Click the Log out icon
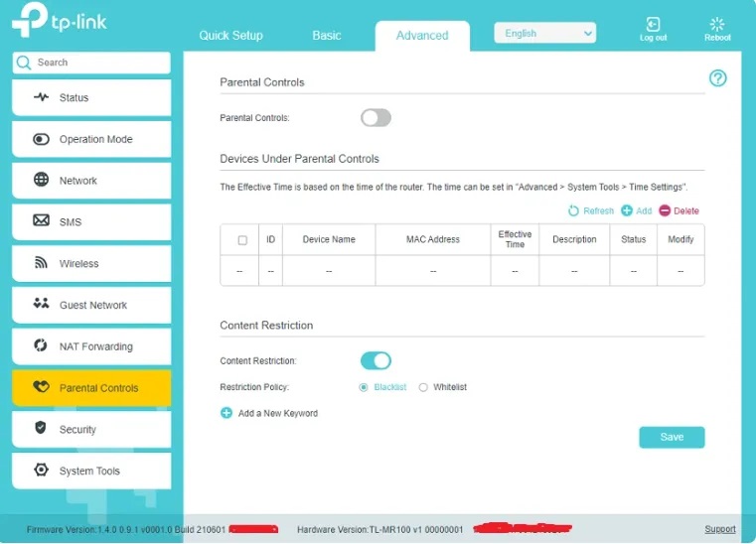Viewport: 756px width, 544px height. [x=653, y=24]
